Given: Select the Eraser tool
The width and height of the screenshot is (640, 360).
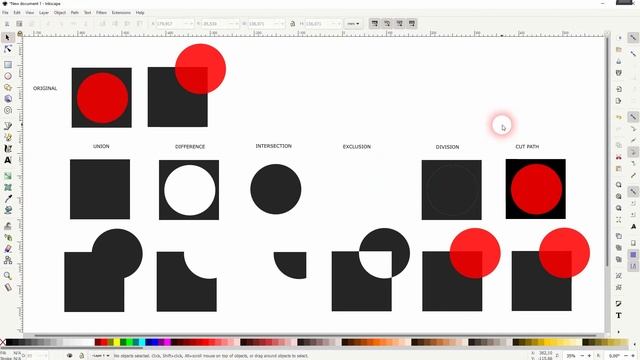Looking at the screenshot, I should [x=8, y=249].
